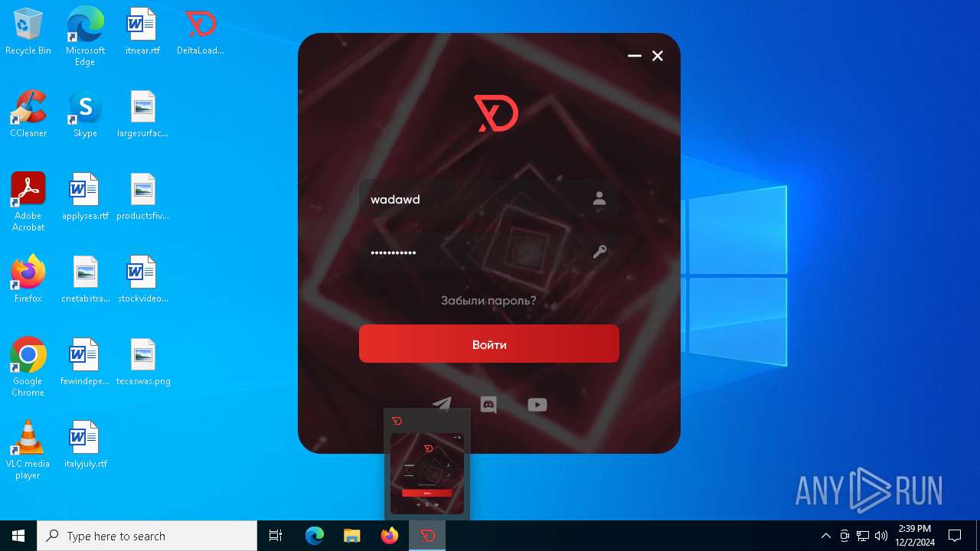Select the Firefox desktop shortcut
Screen dimensions: 980x551
pos(28,280)
